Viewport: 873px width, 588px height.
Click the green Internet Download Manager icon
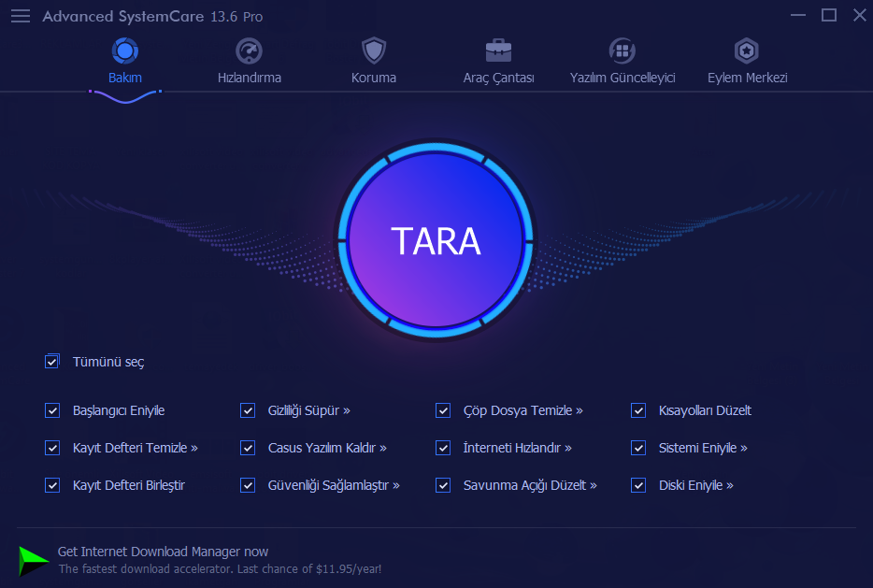[34, 561]
